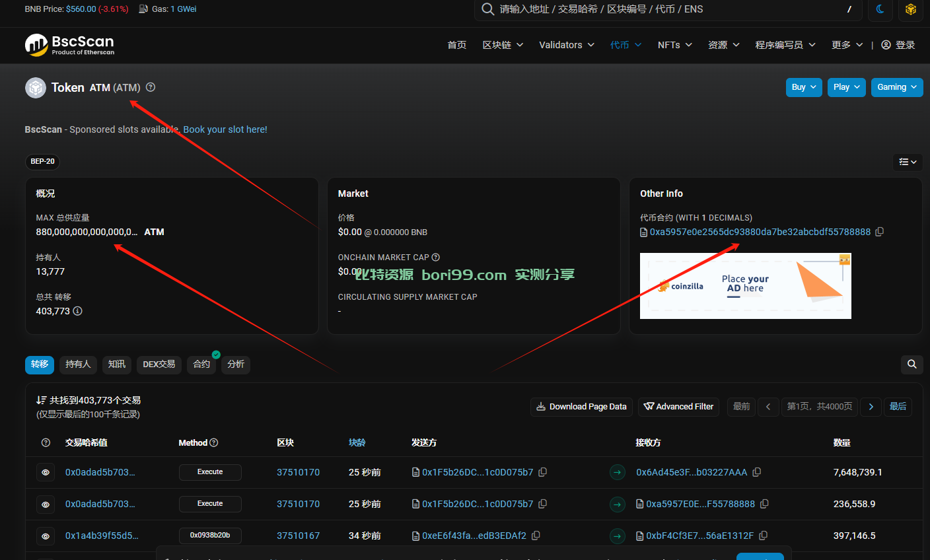This screenshot has height=560, width=930.
Task: Jump to 最后 last page
Action: click(x=898, y=407)
